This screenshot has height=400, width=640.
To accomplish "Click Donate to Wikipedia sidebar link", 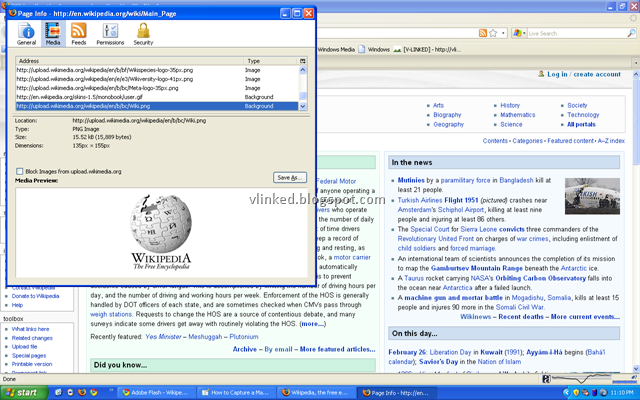I will tap(36, 296).
